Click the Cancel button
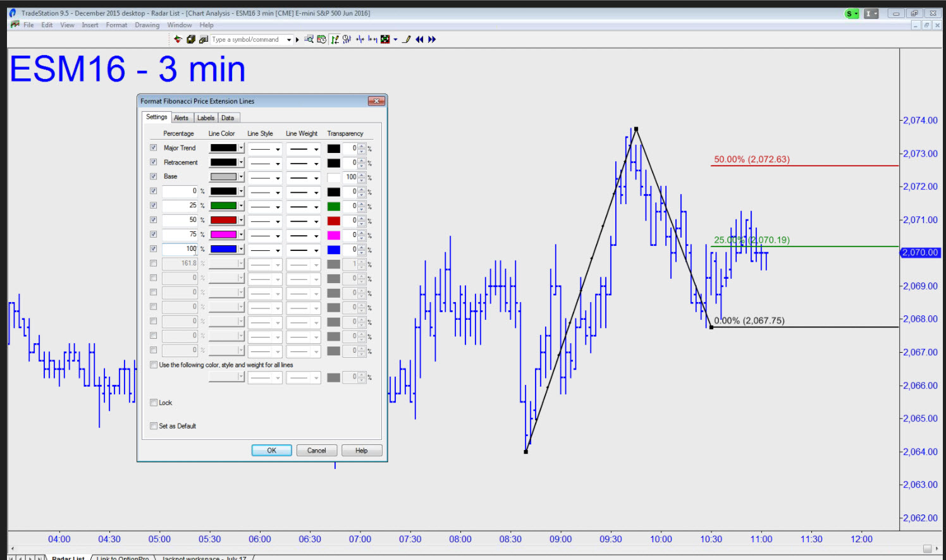The height and width of the screenshot is (560, 946). tap(317, 451)
